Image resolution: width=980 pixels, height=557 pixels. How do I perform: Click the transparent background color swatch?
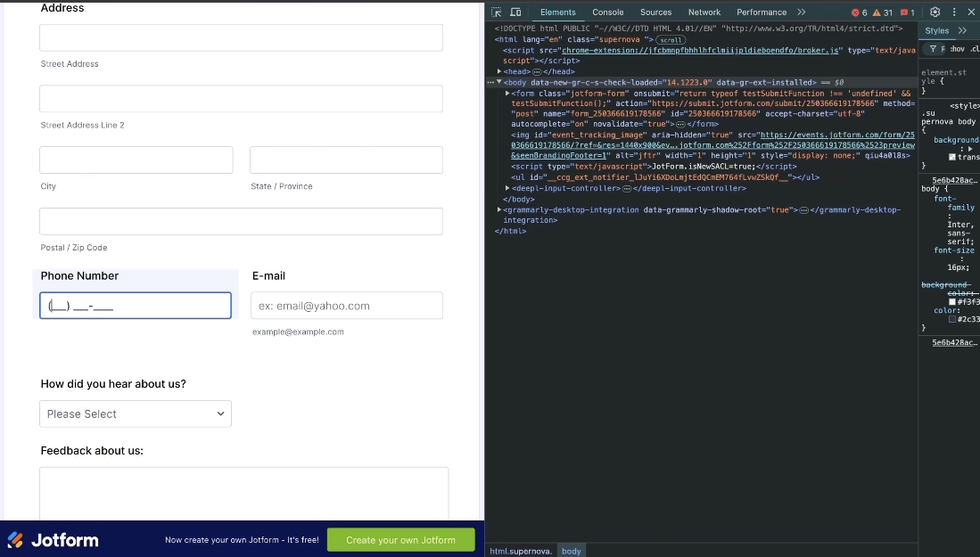(951, 158)
